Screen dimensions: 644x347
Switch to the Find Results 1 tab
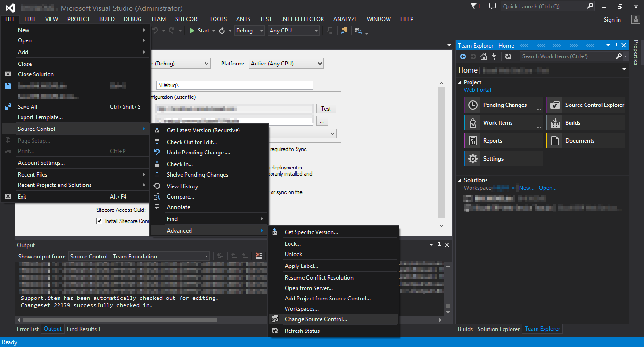(x=84, y=329)
